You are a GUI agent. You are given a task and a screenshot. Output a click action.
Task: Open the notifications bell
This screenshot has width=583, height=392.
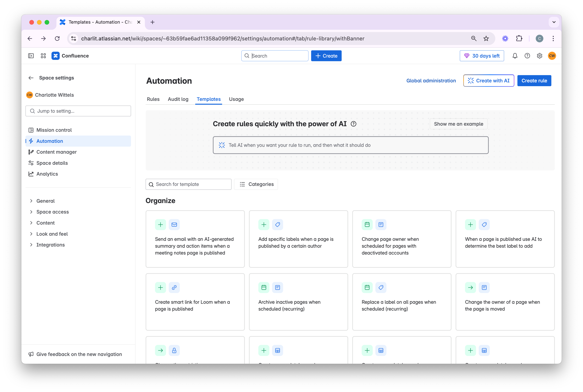point(515,56)
